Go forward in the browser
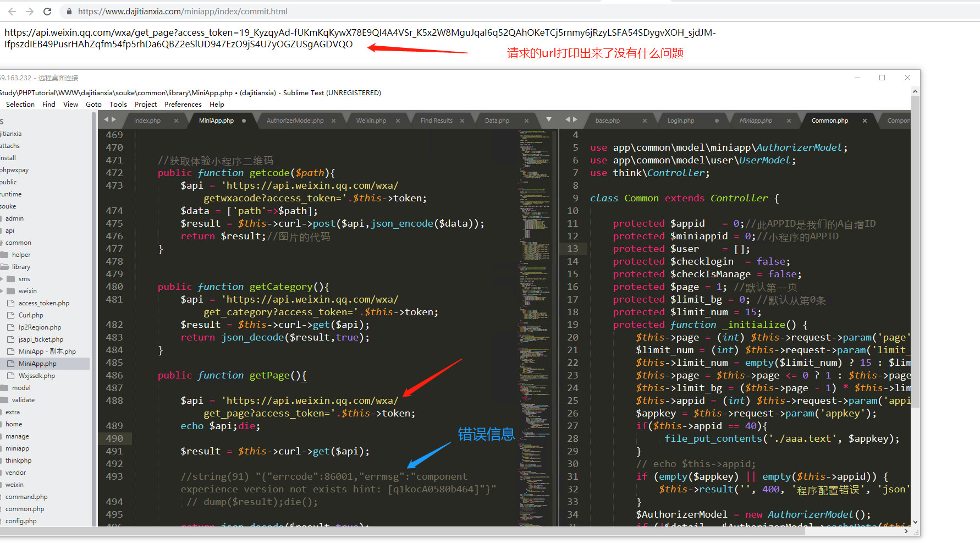 30,11
